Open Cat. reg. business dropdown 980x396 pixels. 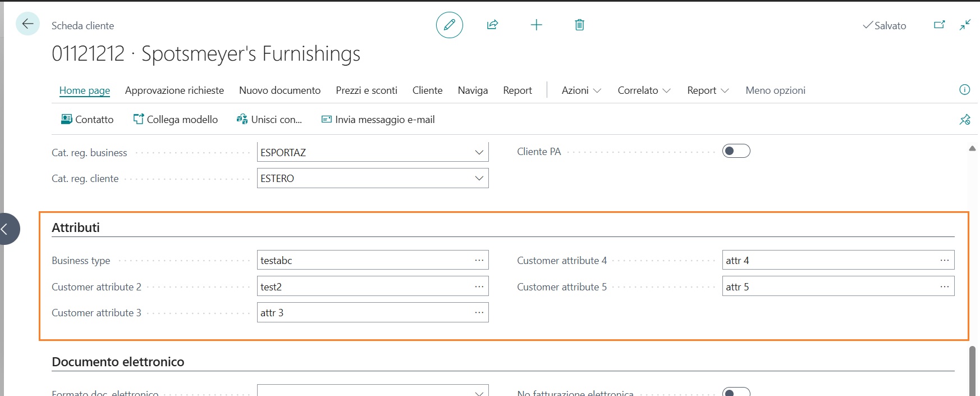[x=479, y=152]
